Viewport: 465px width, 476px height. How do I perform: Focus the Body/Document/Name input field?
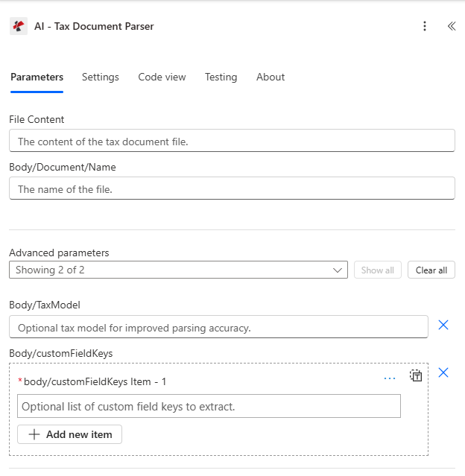click(232, 188)
